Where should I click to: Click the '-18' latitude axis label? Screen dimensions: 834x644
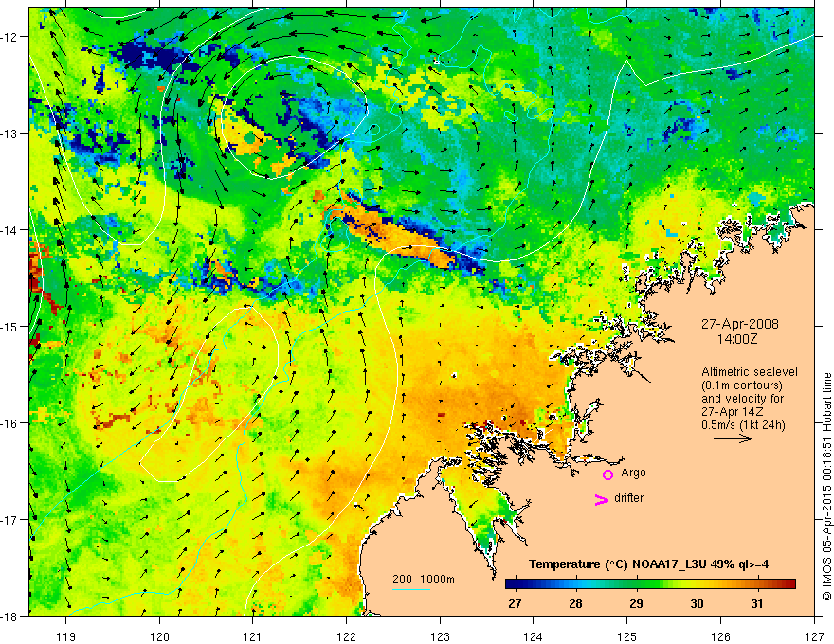9,616
